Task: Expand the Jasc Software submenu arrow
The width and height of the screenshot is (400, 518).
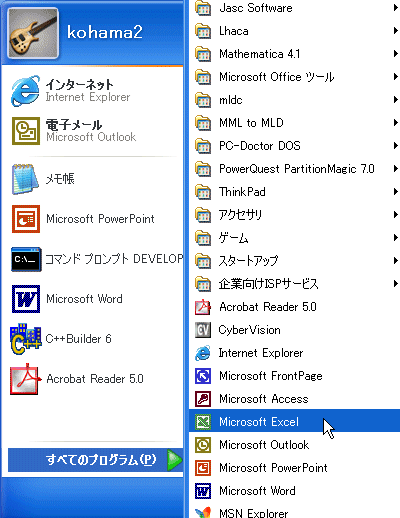Action: [x=396, y=8]
